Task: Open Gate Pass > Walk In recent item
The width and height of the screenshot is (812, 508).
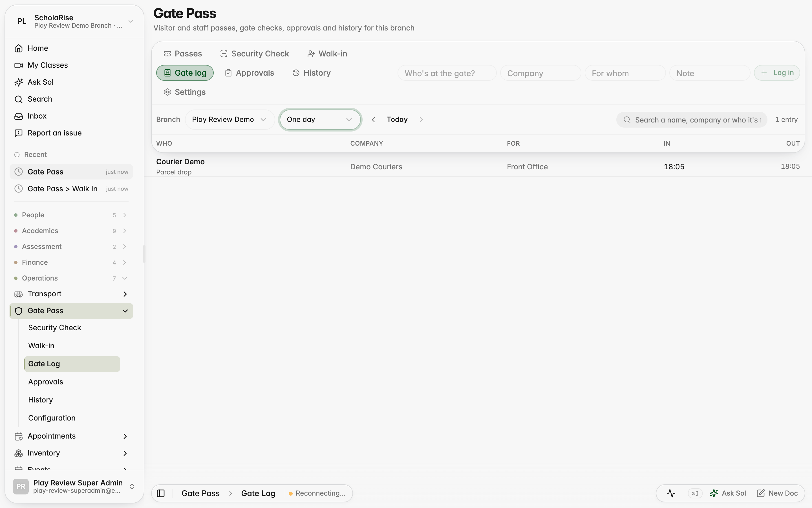Action: tap(71, 189)
